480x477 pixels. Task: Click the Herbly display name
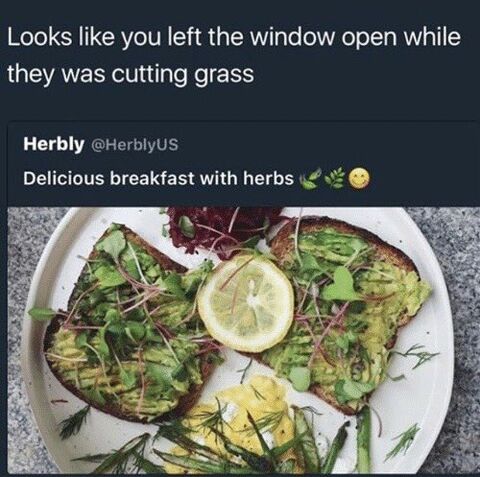tap(53, 144)
